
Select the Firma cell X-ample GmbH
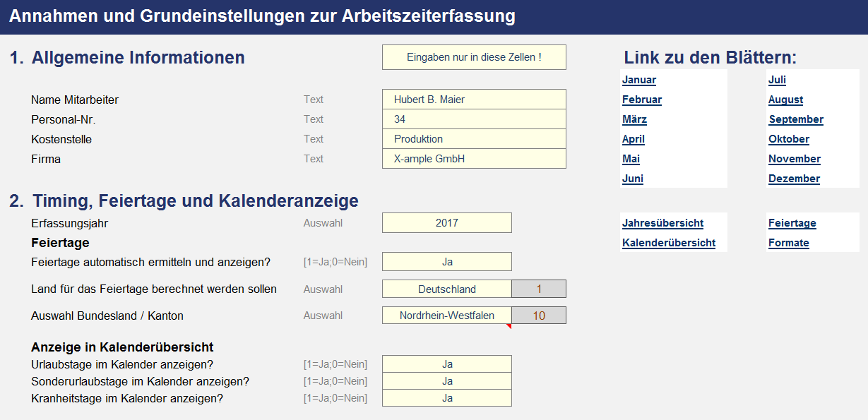pos(474,159)
